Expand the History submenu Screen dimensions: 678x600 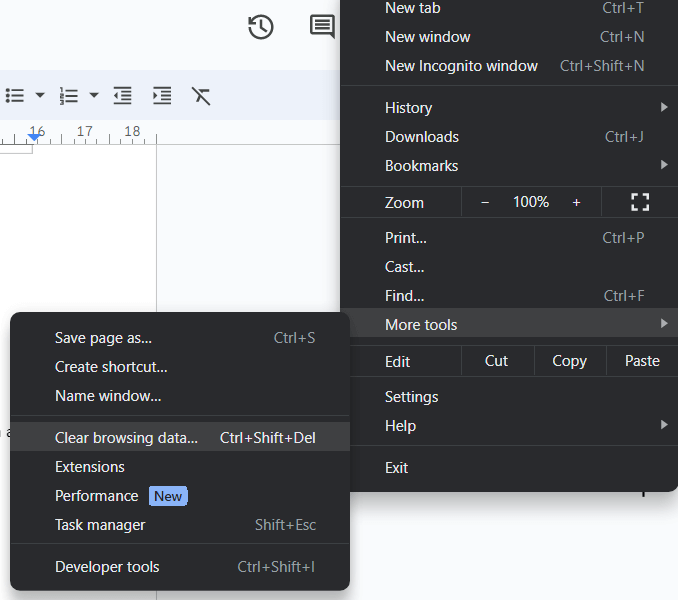pos(509,108)
